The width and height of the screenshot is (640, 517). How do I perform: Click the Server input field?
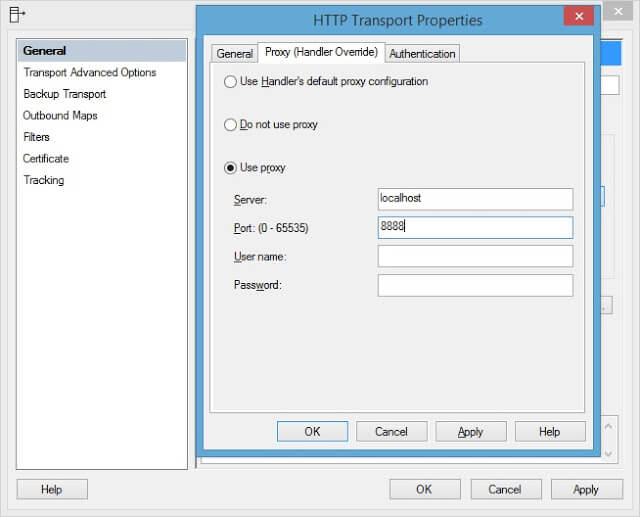(x=475, y=199)
